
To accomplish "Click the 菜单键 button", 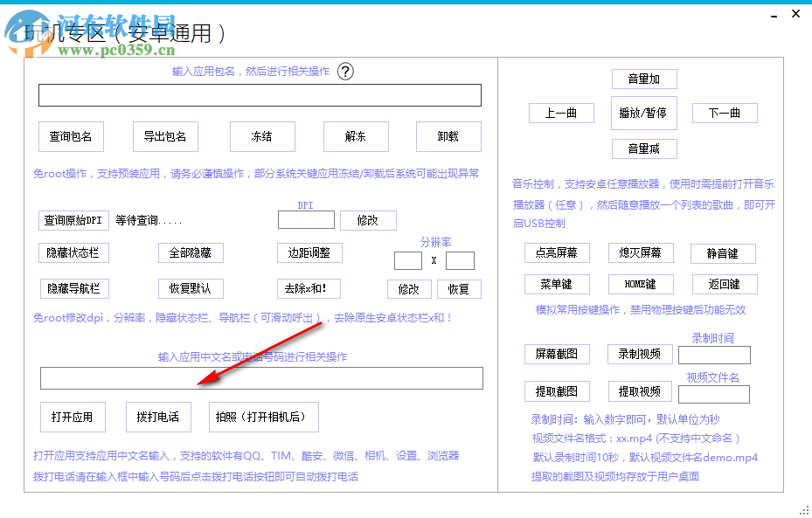I will point(557,284).
